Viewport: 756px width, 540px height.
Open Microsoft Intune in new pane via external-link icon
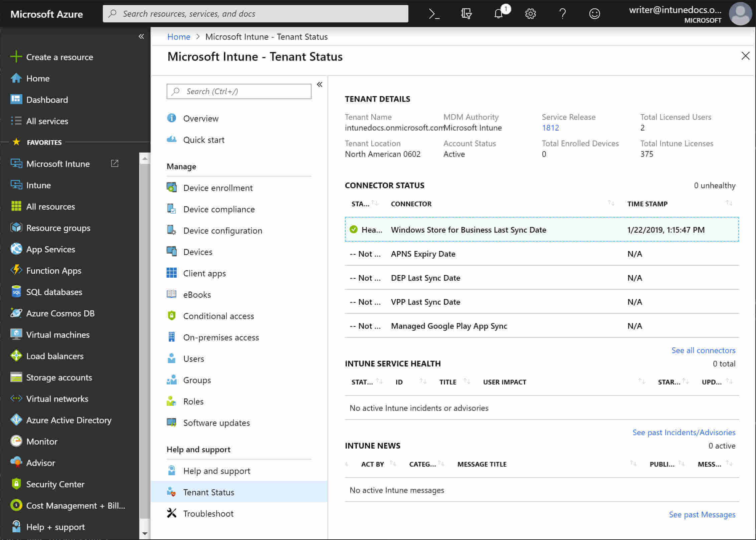[x=114, y=164]
